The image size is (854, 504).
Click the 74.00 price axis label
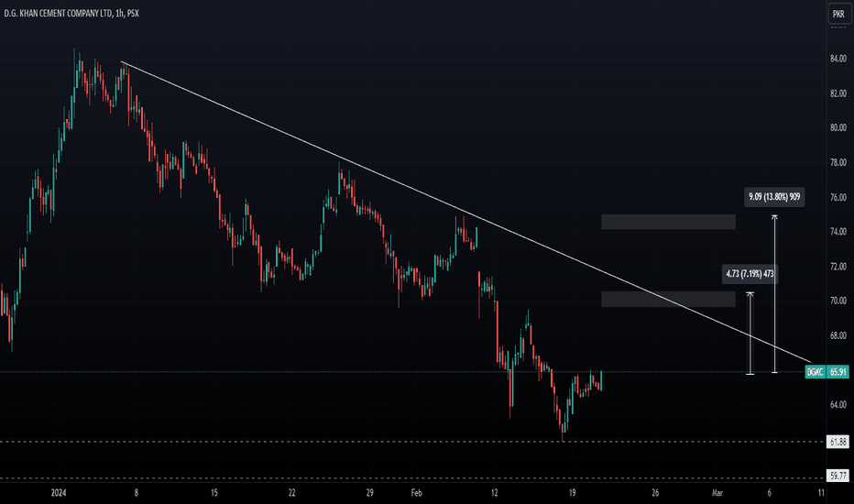coord(838,232)
